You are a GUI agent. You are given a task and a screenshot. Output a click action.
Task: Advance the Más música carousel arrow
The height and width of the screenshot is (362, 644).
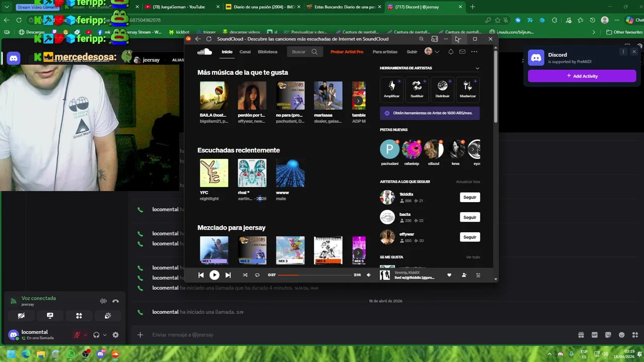(x=358, y=101)
